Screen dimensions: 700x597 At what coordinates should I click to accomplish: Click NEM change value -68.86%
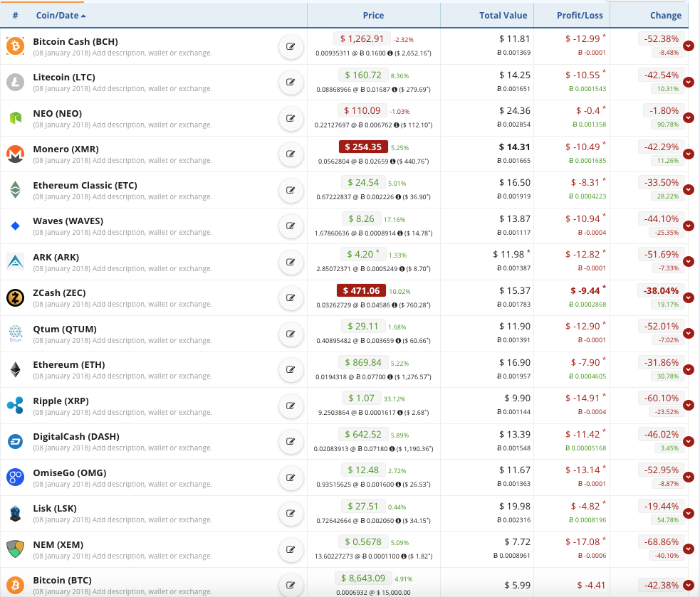pyautogui.click(x=661, y=541)
